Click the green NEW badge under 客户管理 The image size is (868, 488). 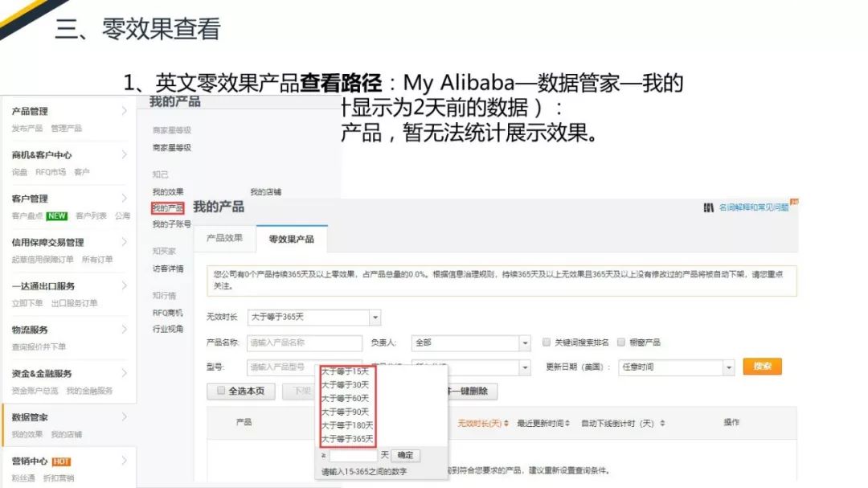56,215
